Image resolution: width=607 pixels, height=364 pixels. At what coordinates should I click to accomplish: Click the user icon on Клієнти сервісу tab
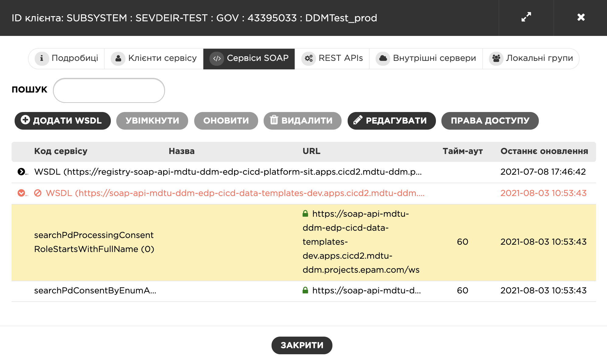coord(118,58)
